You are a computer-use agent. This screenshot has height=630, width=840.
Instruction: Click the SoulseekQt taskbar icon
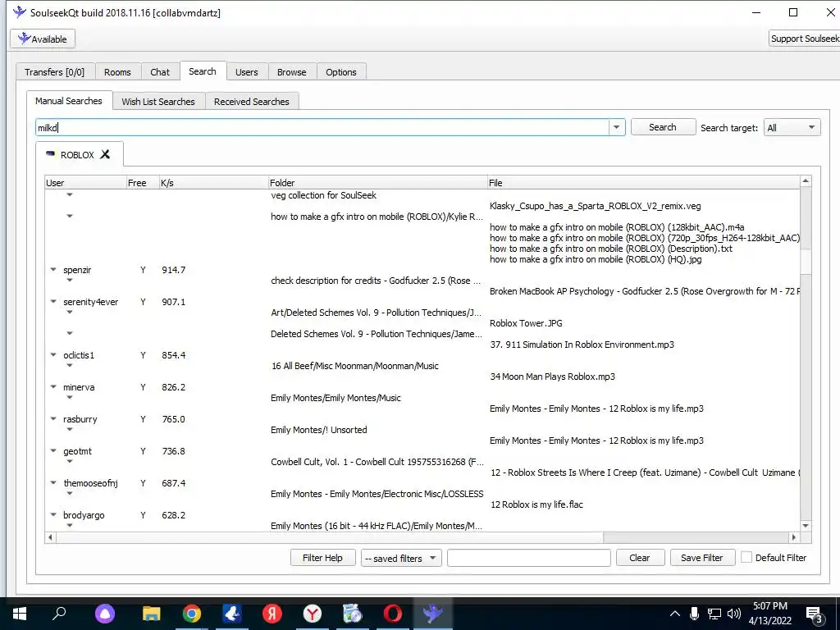[x=433, y=614]
